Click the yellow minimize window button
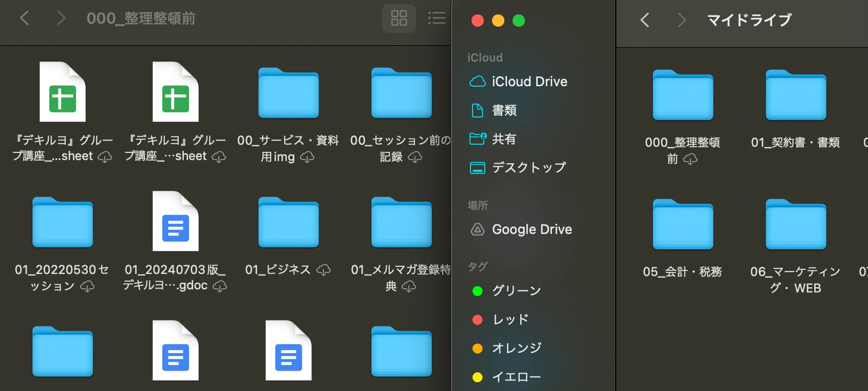The image size is (868, 391). [498, 21]
